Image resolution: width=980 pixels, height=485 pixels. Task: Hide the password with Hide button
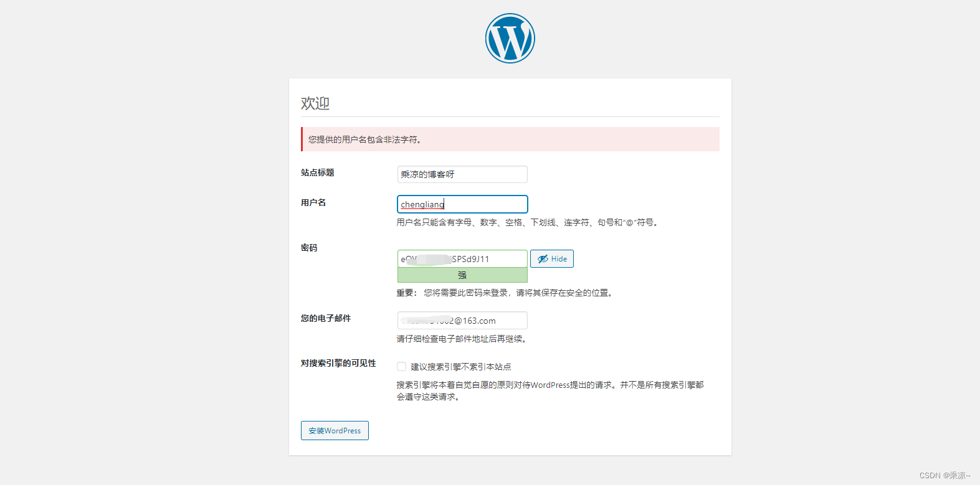[552, 259]
